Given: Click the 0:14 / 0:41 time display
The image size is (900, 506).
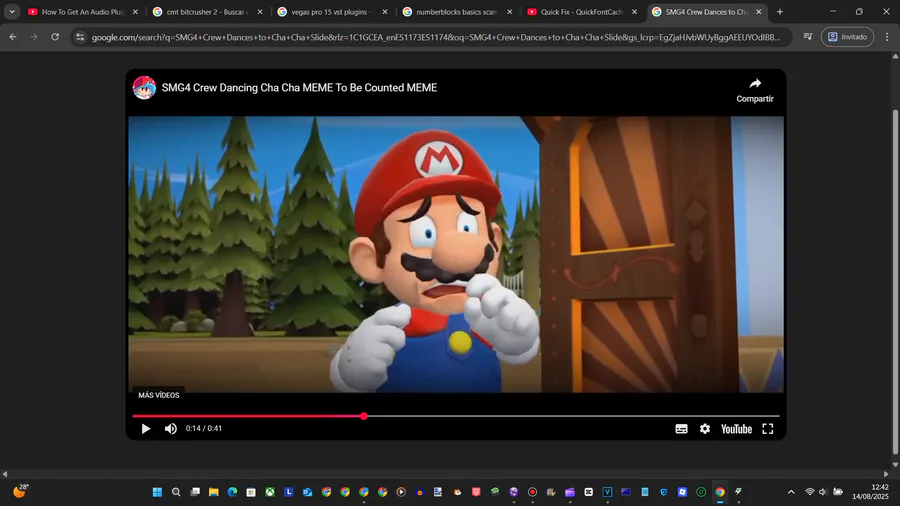Looking at the screenshot, I should click(204, 429).
